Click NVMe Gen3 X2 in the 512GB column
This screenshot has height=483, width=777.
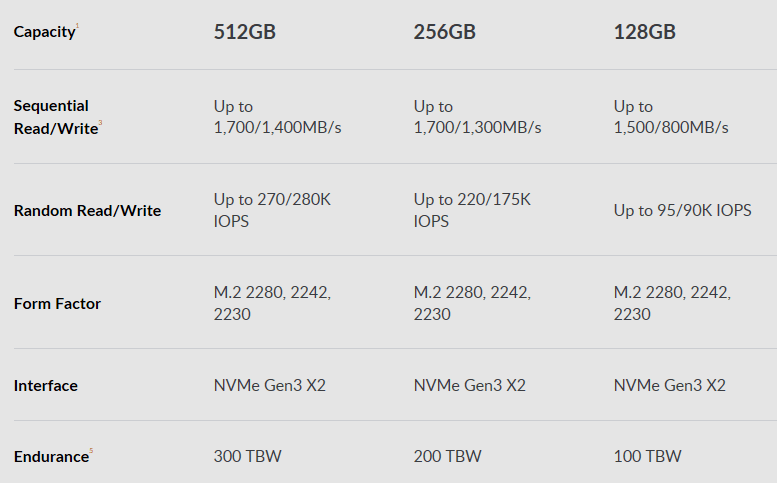[269, 386]
